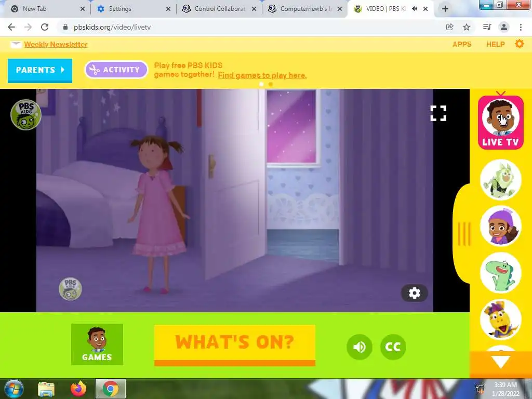Mute site via tab audio icon
Screen dimensions: 532x399
pos(414,9)
